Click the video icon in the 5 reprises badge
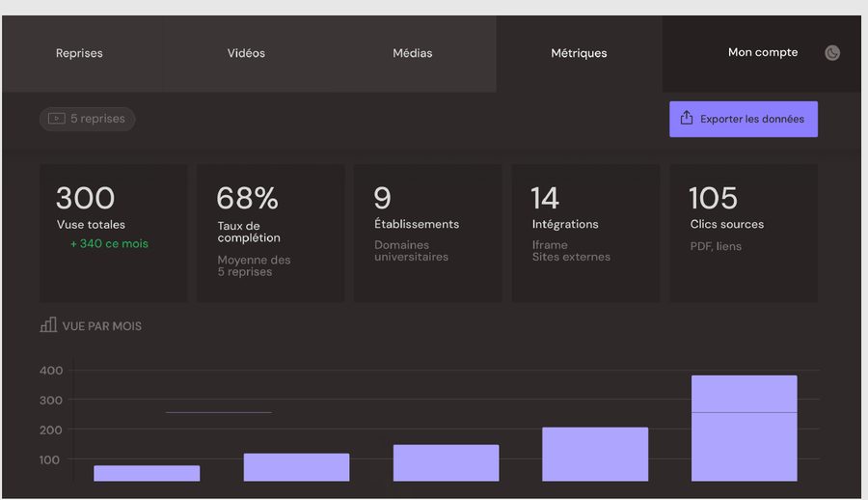868x500 pixels. (x=57, y=119)
